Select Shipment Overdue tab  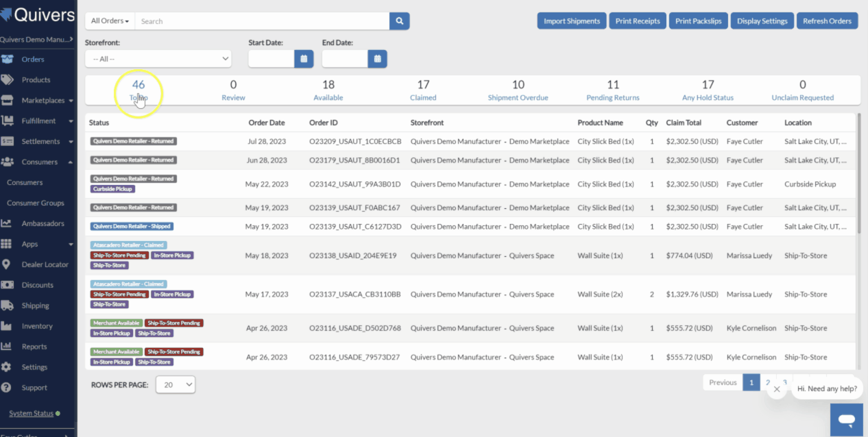pyautogui.click(x=518, y=90)
